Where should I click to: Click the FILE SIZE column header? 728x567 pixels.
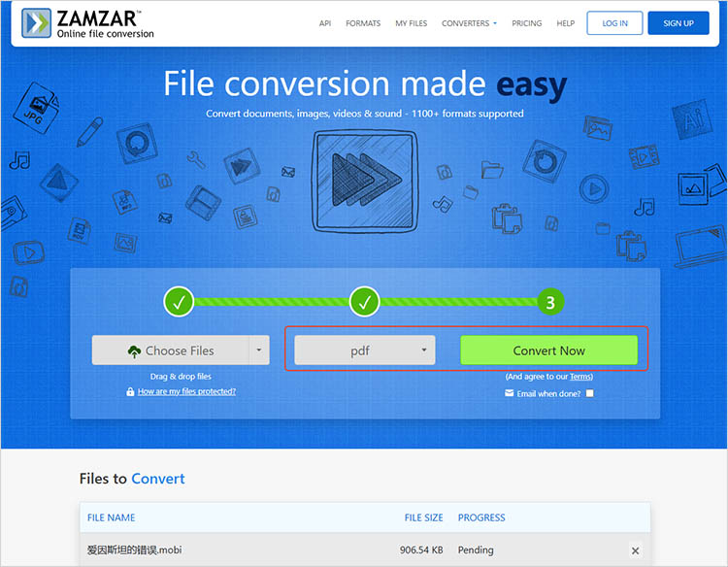tap(423, 517)
